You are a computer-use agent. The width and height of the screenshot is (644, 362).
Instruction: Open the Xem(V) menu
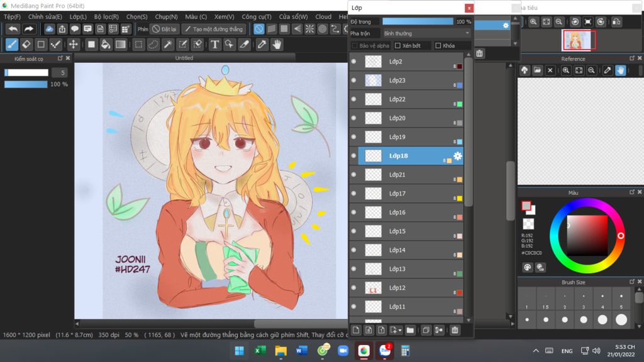[225, 17]
